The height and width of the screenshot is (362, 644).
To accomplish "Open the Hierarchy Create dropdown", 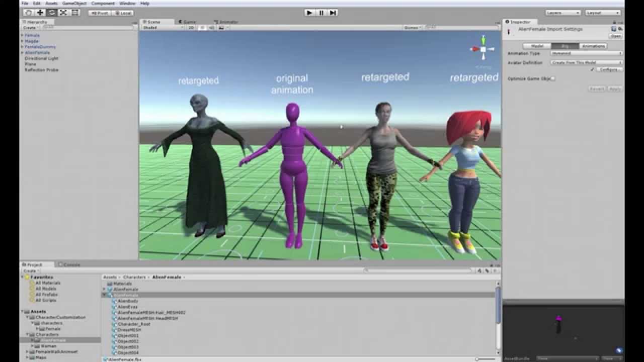I will point(30,28).
